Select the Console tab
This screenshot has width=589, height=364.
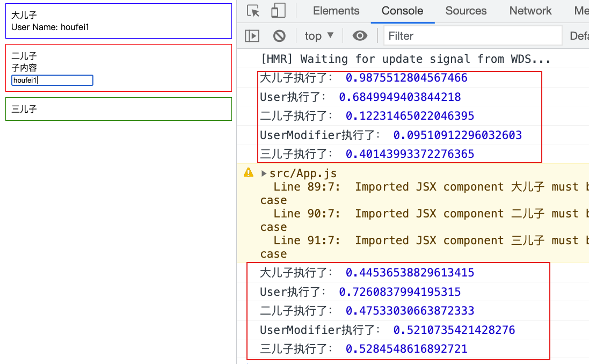coord(402,11)
